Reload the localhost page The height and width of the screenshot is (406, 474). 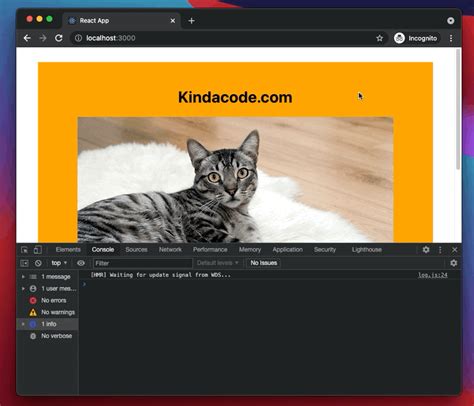coord(59,38)
